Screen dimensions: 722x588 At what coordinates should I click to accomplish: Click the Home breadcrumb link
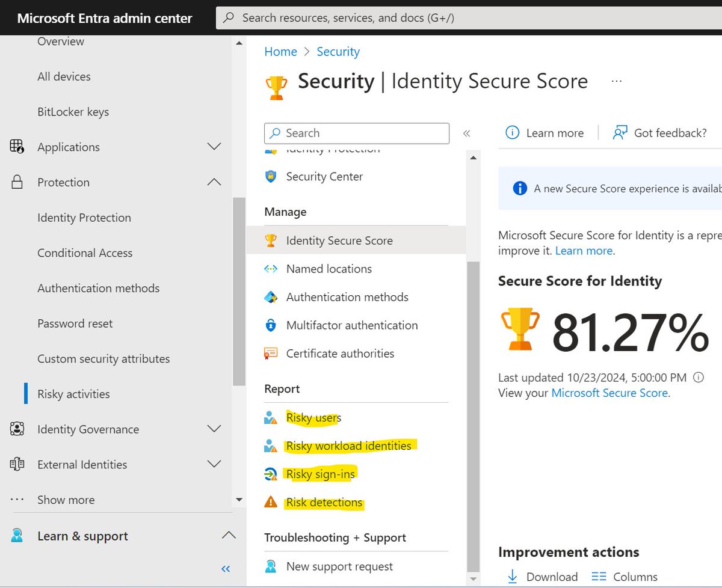(280, 52)
